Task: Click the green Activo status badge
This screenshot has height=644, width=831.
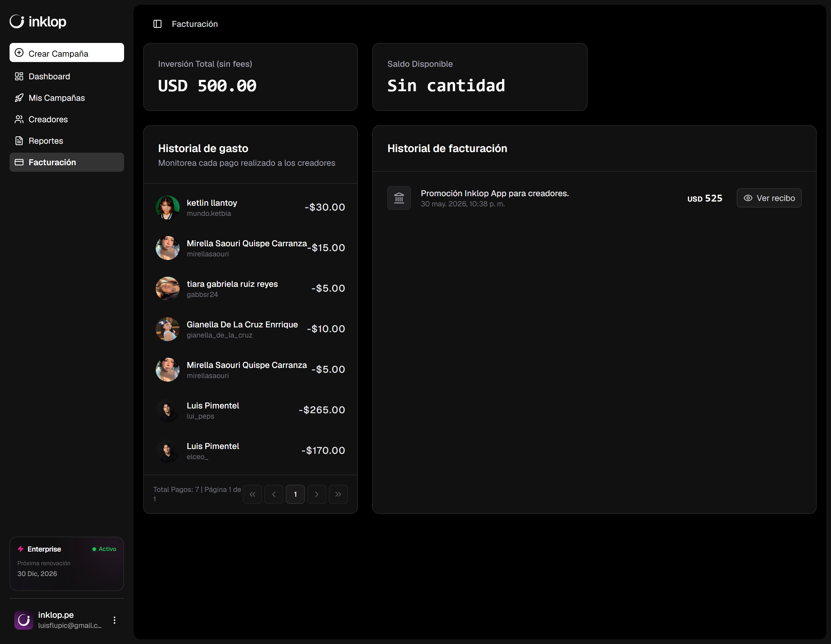Action: pos(104,549)
